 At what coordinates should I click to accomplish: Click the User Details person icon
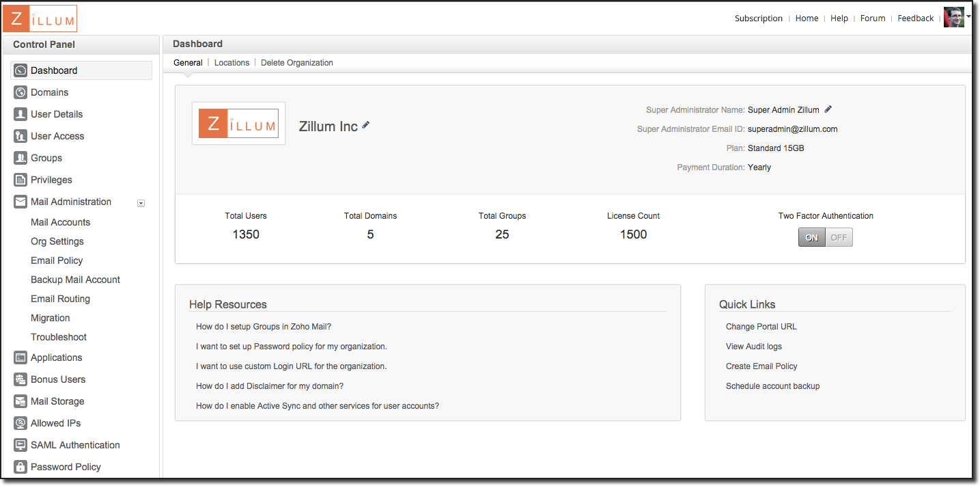pos(20,114)
